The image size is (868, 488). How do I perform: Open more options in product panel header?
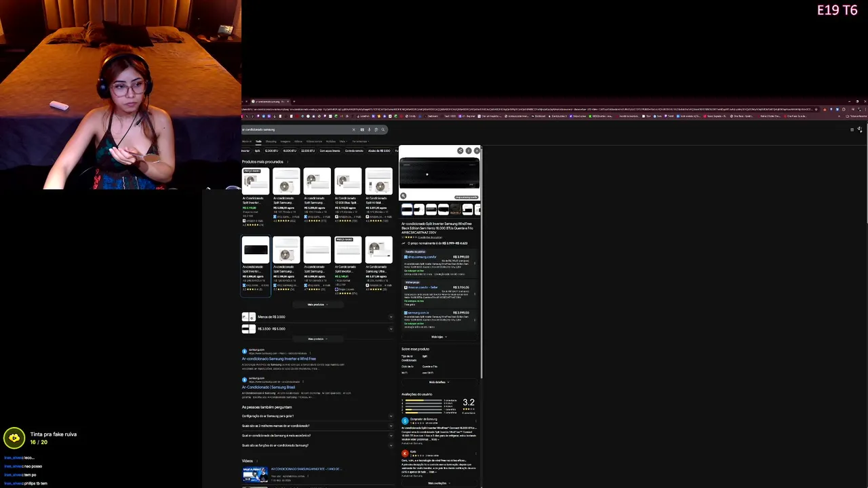469,150
